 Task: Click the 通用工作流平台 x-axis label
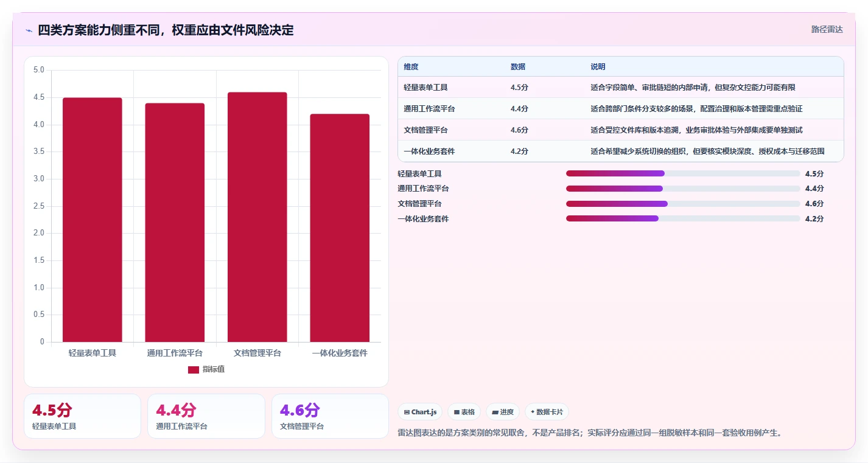click(175, 353)
